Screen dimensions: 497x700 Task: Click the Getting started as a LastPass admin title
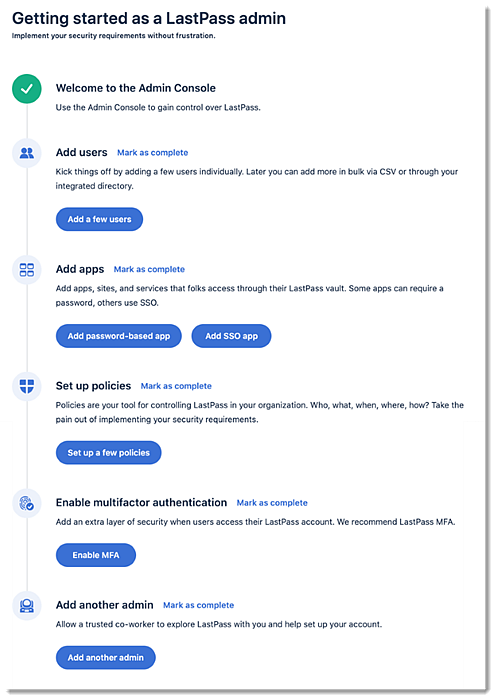point(149,18)
